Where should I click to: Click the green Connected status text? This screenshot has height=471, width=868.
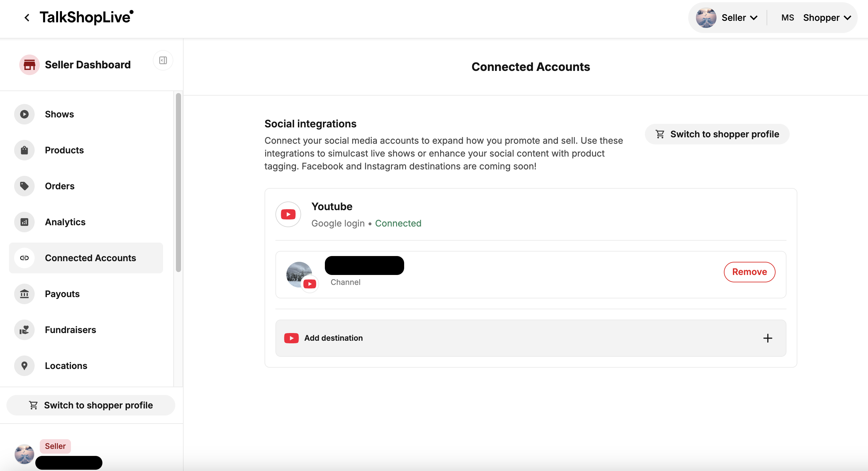click(x=398, y=223)
